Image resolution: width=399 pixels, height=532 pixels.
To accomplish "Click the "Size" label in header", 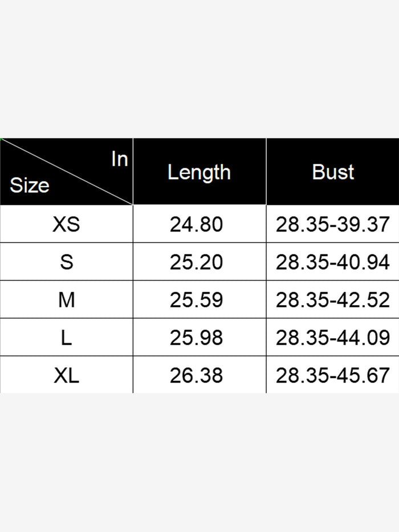I will (x=30, y=185).
